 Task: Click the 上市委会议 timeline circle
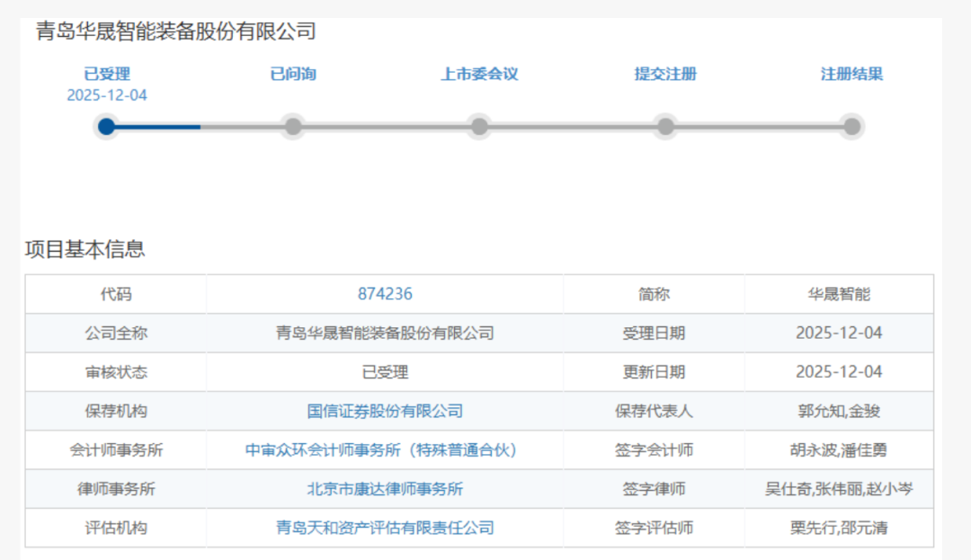479,126
